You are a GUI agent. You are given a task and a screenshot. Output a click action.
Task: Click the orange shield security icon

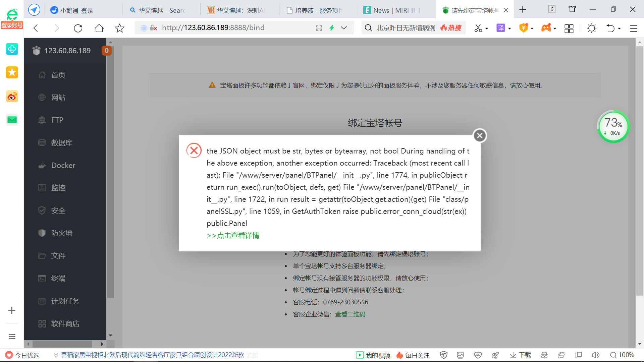click(523, 28)
